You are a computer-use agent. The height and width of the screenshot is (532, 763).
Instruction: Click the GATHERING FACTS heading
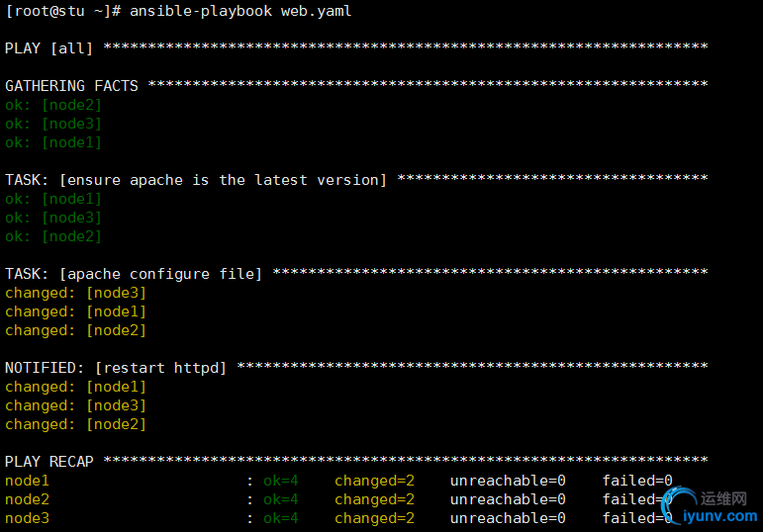click(x=71, y=86)
